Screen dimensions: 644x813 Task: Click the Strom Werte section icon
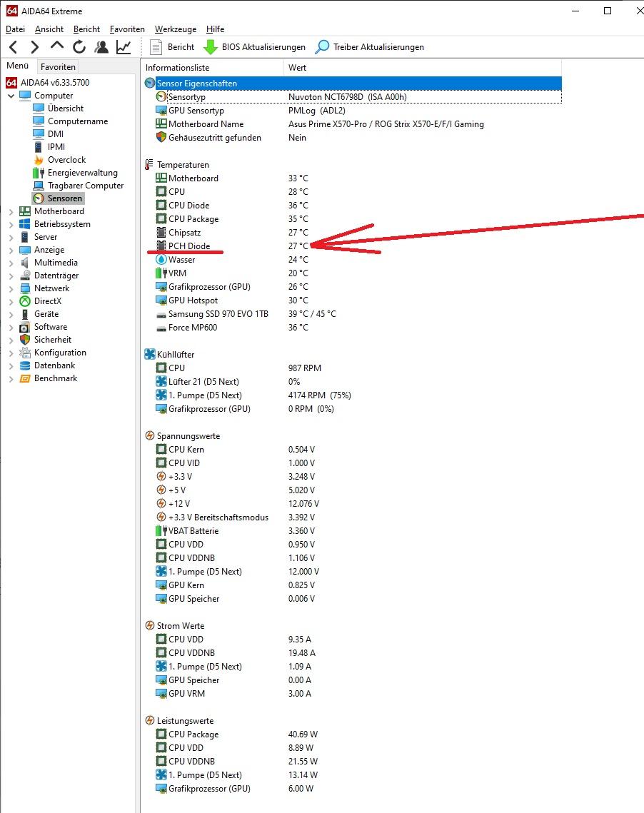[150, 625]
